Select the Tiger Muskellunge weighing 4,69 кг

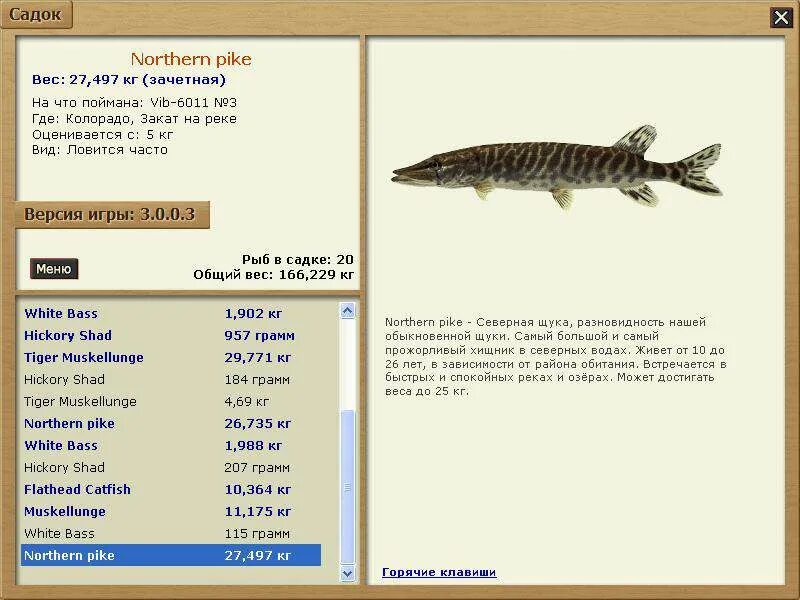[x=150, y=401]
